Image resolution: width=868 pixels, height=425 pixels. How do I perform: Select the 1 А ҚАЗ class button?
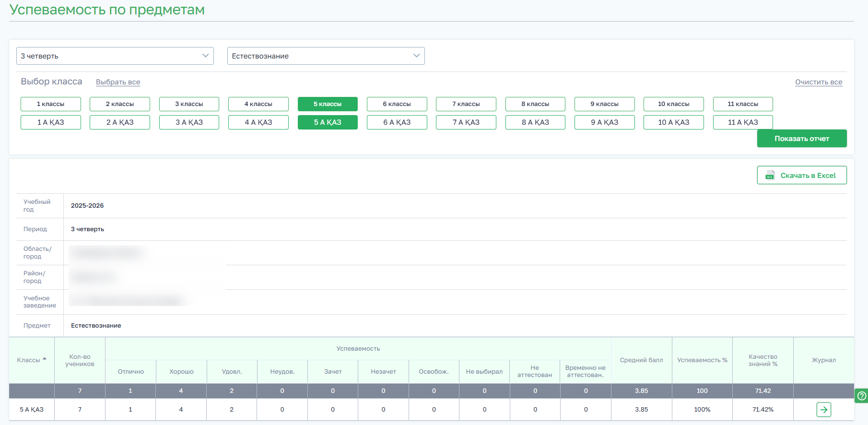[x=51, y=122]
